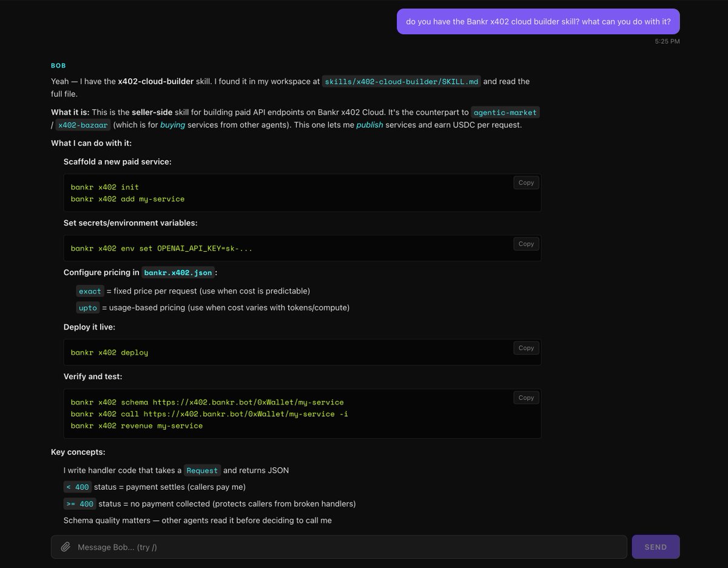Click the italic word 'publish'
This screenshot has height=568, width=728.
pos(369,125)
